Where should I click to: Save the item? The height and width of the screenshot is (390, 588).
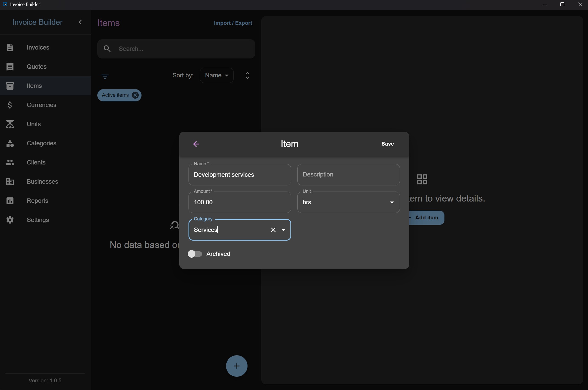point(387,144)
